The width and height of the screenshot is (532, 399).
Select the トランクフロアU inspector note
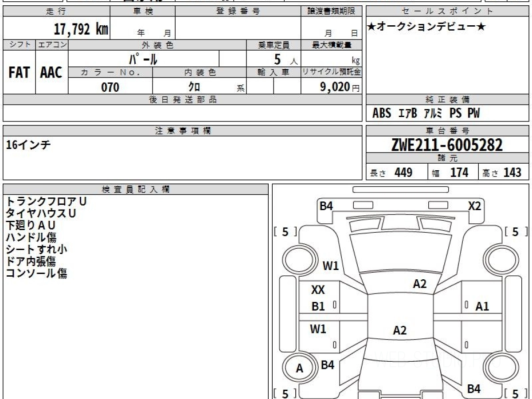(46, 201)
